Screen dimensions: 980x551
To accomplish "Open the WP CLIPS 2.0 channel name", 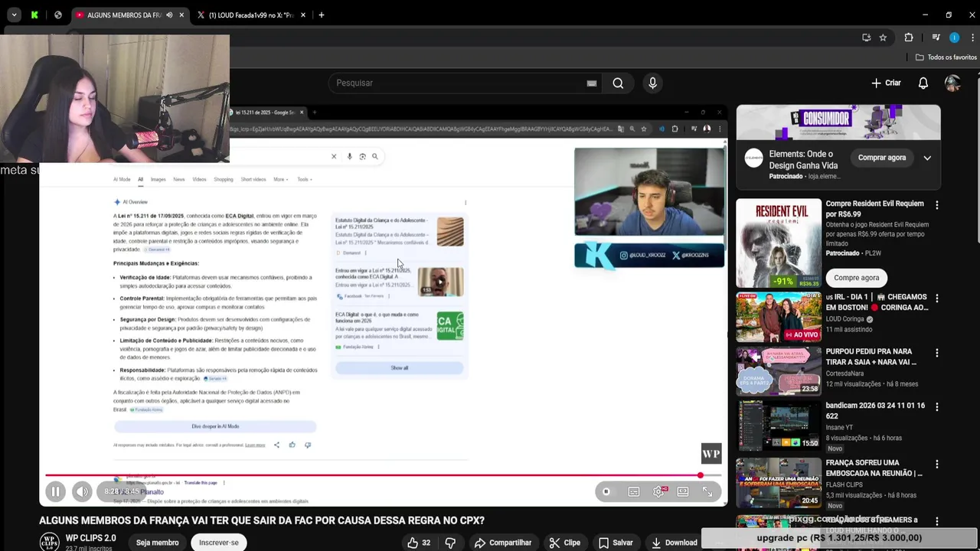I will click(90, 538).
